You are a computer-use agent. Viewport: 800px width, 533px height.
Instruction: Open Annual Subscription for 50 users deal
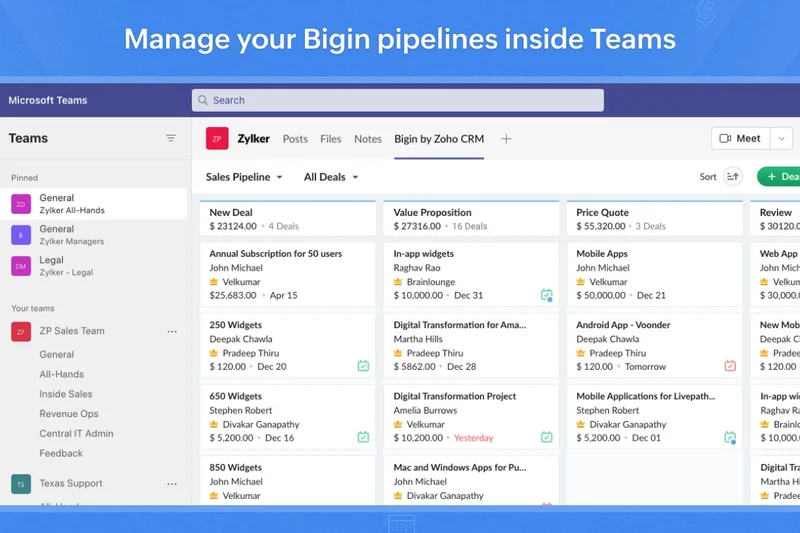pos(288,274)
